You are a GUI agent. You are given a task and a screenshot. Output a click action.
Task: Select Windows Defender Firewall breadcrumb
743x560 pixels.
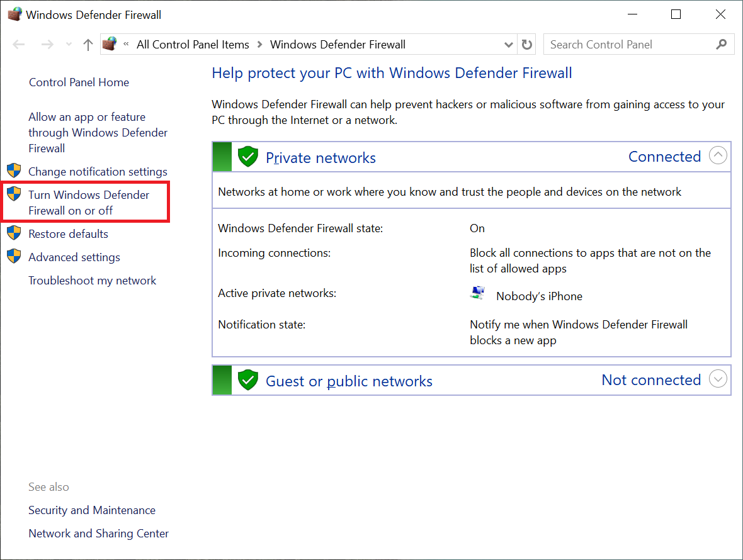click(x=337, y=45)
